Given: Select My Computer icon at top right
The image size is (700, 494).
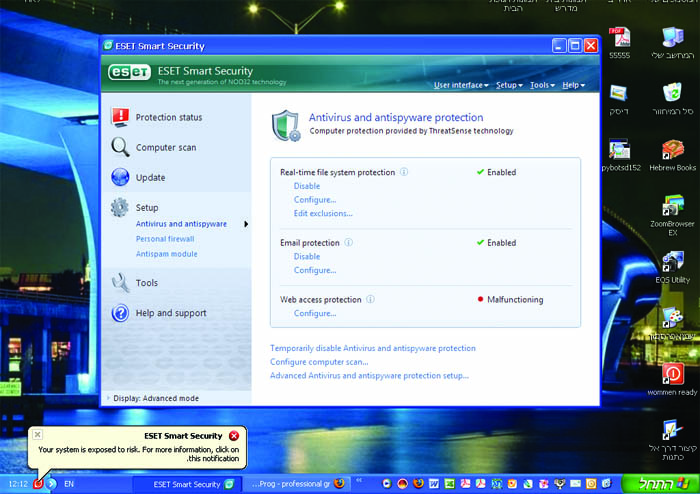Looking at the screenshot, I should tap(672, 43).
